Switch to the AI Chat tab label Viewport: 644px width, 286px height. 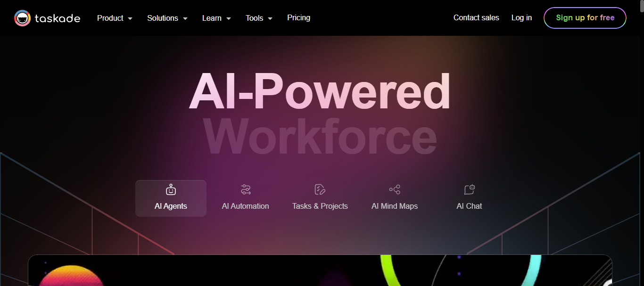click(x=469, y=206)
